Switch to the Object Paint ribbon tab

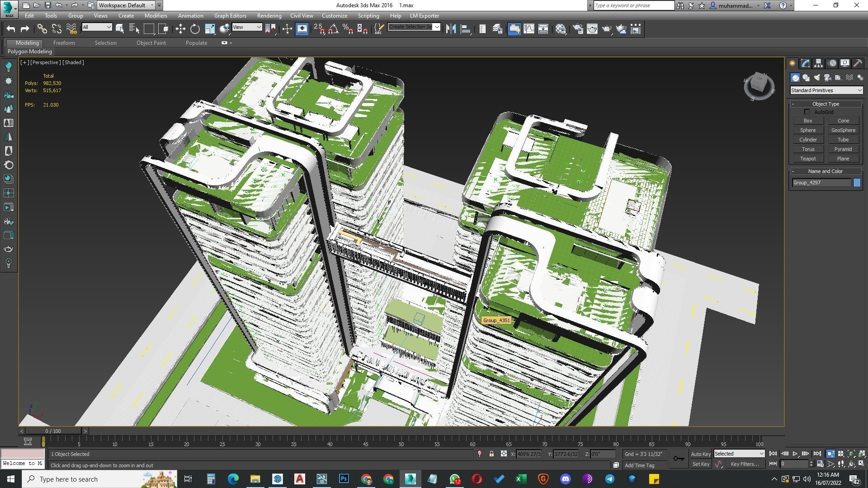click(151, 43)
